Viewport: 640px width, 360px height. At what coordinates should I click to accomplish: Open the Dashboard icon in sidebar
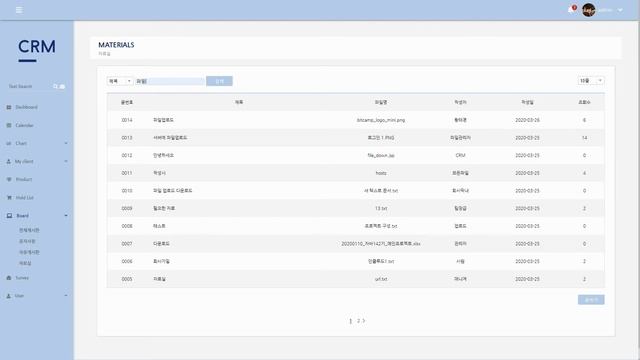click(9, 107)
